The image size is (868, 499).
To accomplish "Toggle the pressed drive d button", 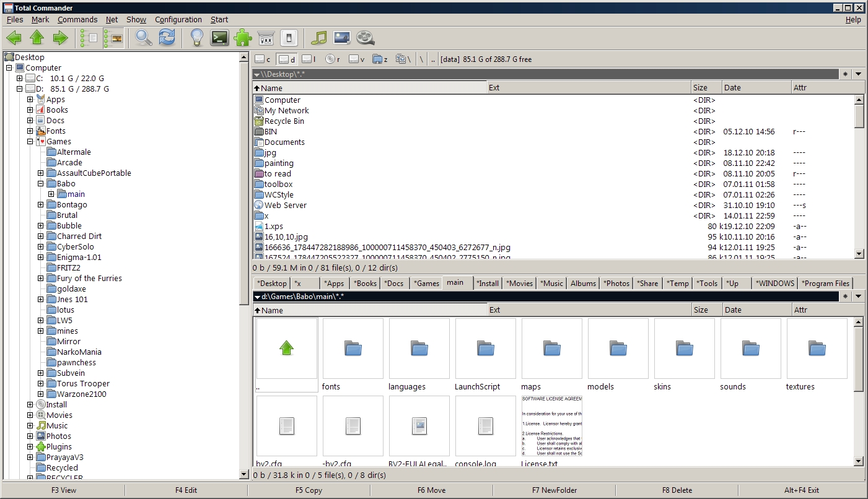I will coord(286,59).
